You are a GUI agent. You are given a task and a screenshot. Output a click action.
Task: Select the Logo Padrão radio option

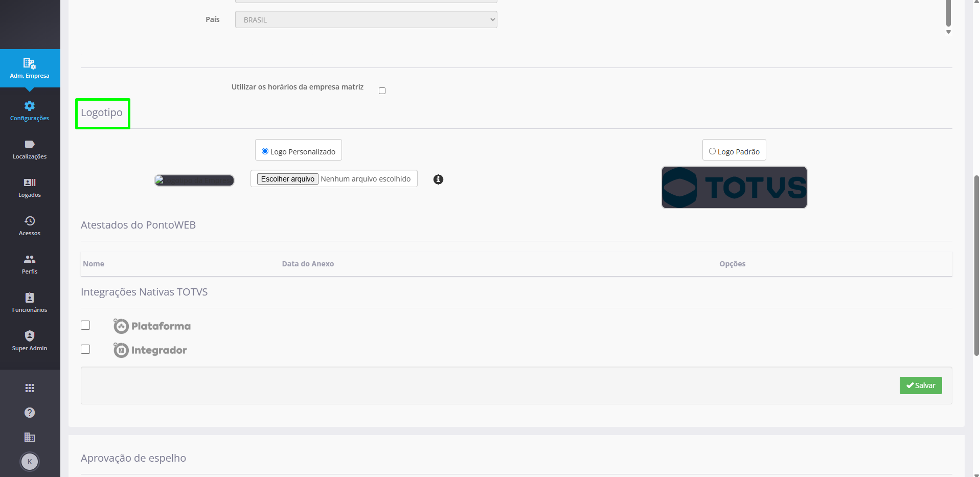point(712,151)
